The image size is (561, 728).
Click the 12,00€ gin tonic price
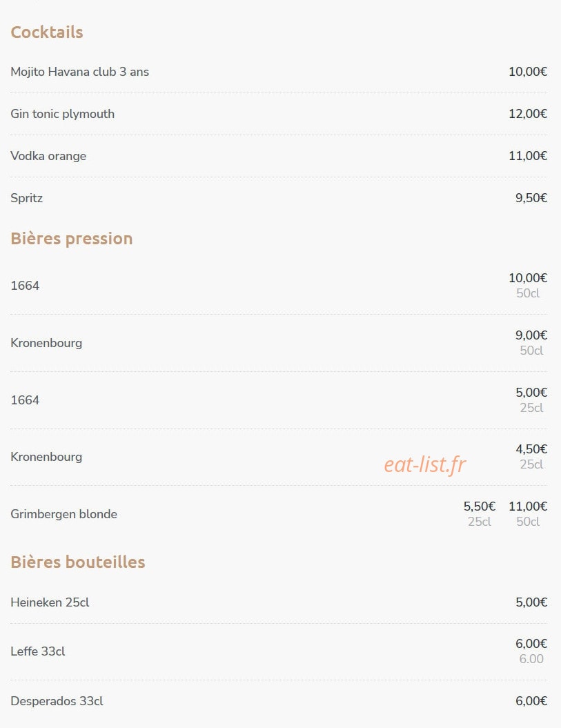(528, 114)
